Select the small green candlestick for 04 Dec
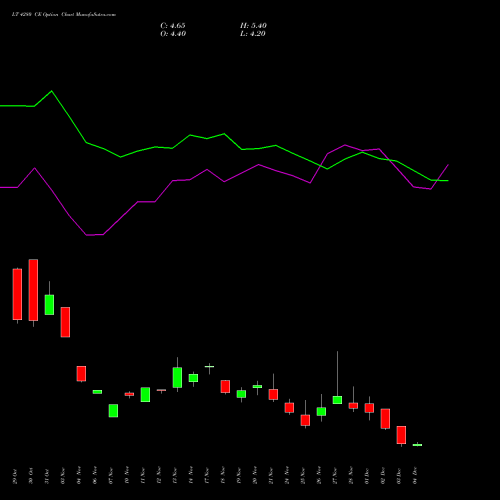The height and width of the screenshot is (500, 500). (417, 445)
